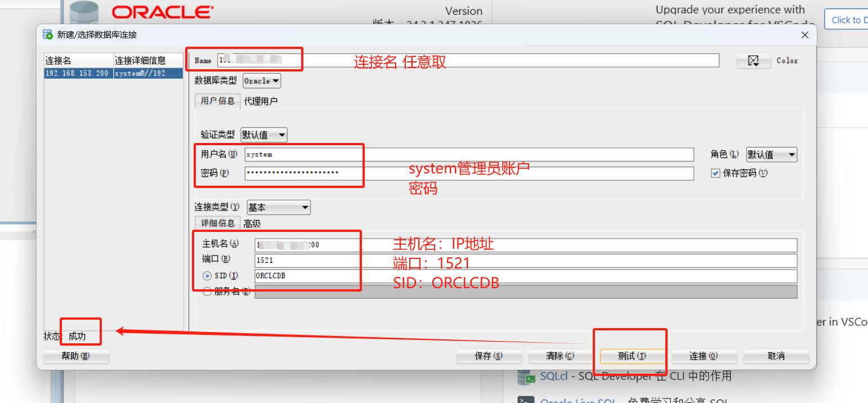The height and width of the screenshot is (403, 868).
Task: Click the 清除 button
Action: [x=560, y=356]
